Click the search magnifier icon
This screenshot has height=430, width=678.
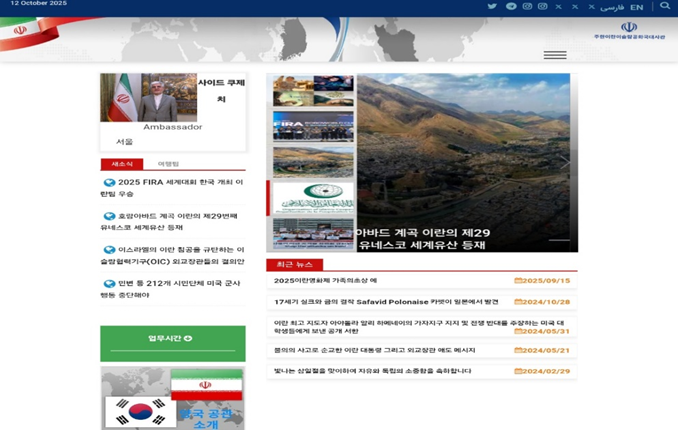[665, 6]
